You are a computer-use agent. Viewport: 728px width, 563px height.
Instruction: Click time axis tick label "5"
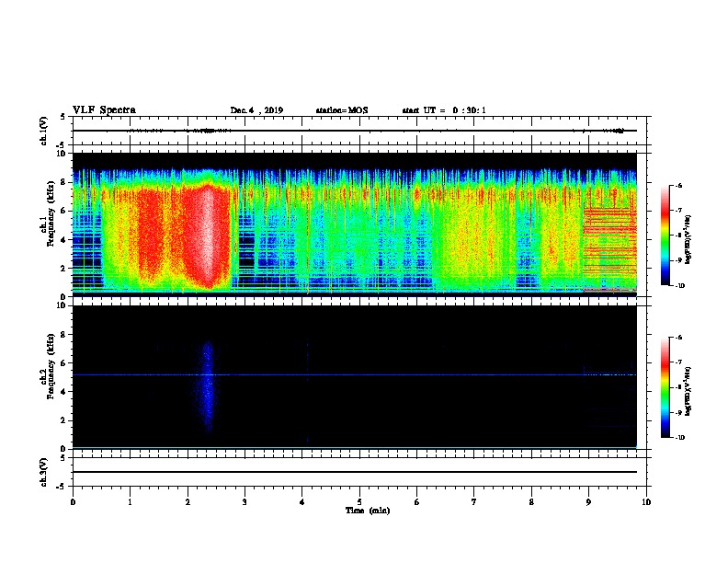[x=359, y=501]
